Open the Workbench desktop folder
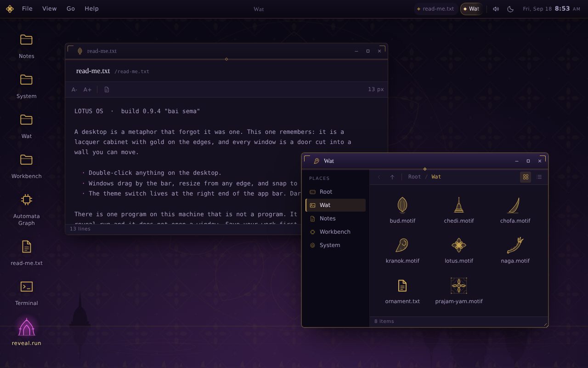Image resolution: width=588 pixels, height=368 pixels. [x=26, y=166]
